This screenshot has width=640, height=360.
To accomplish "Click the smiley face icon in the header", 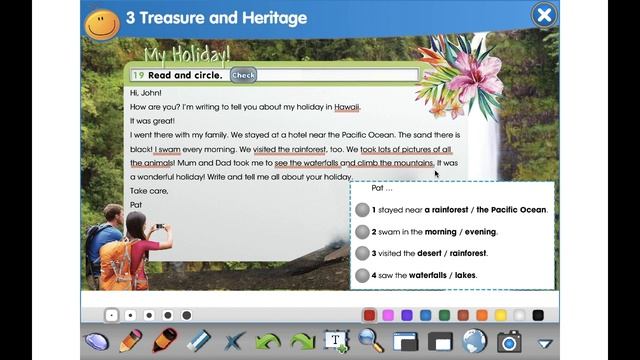I will click(102, 24).
